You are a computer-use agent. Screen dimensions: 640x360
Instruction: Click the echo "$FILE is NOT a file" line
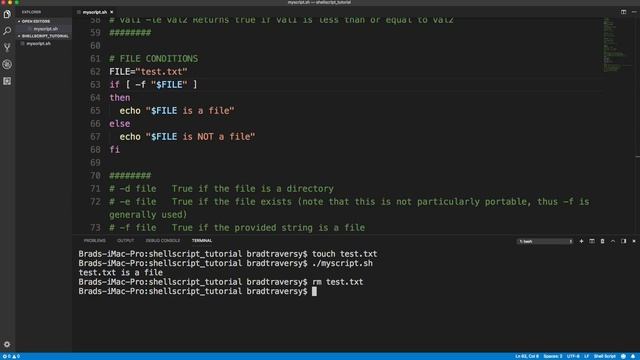click(187, 137)
